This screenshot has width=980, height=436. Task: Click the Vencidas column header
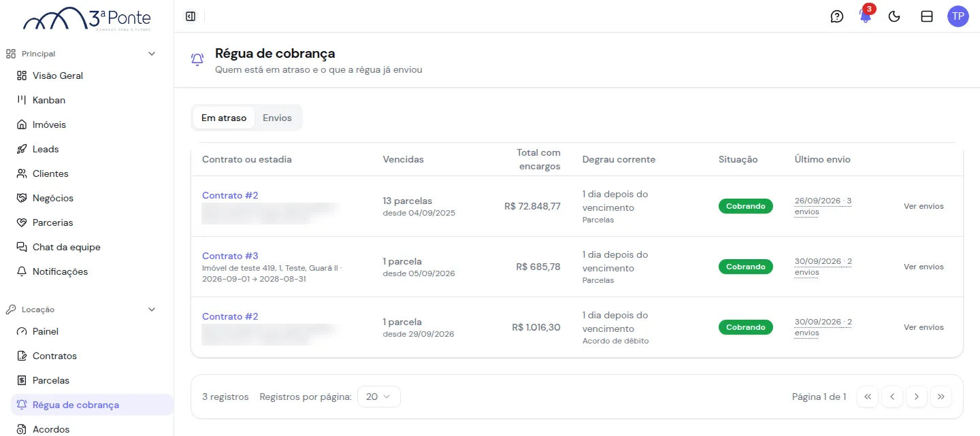pos(403,159)
